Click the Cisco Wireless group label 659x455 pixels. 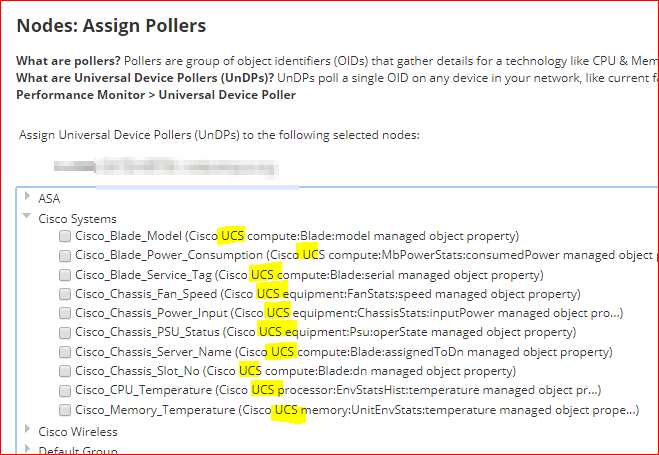pyautogui.click(x=78, y=432)
